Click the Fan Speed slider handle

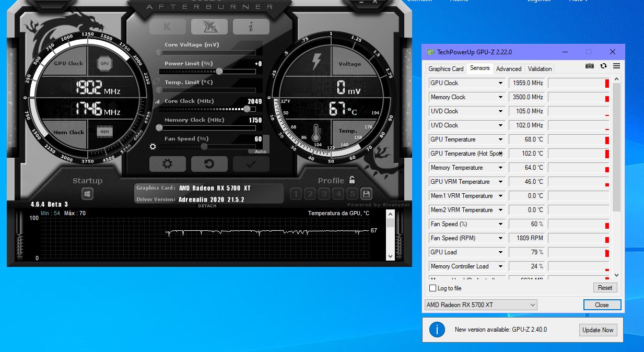coord(204,147)
